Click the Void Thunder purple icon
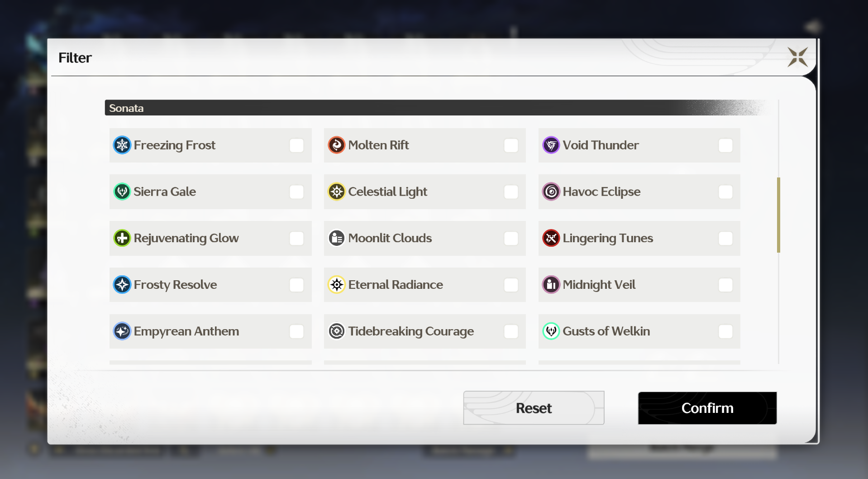This screenshot has height=479, width=868. point(551,145)
